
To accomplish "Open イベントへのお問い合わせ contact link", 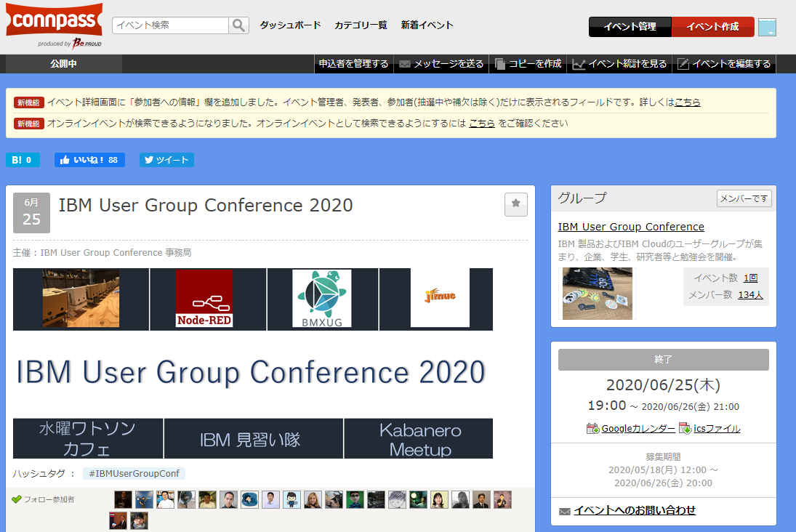I will [x=634, y=510].
